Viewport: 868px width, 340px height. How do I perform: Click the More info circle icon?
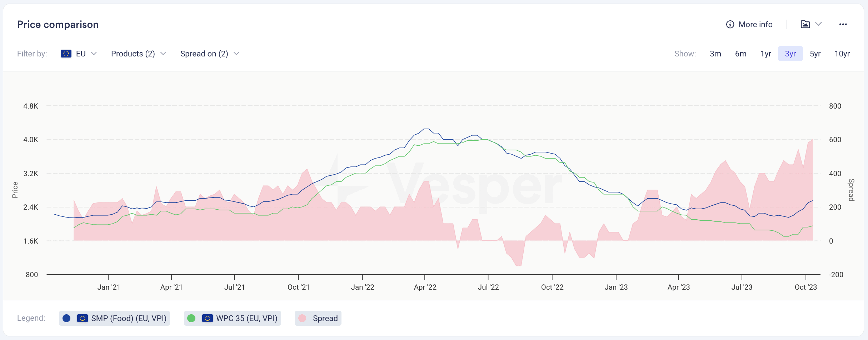(730, 24)
